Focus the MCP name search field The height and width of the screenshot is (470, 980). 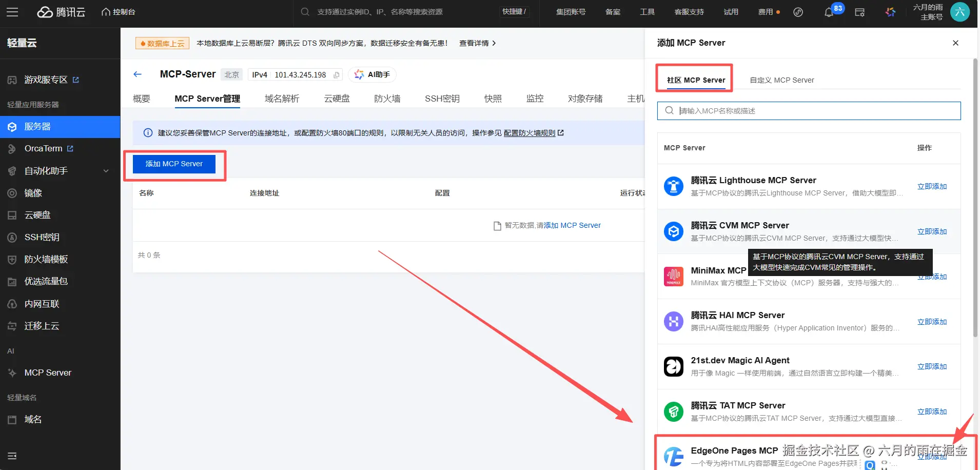tap(809, 111)
